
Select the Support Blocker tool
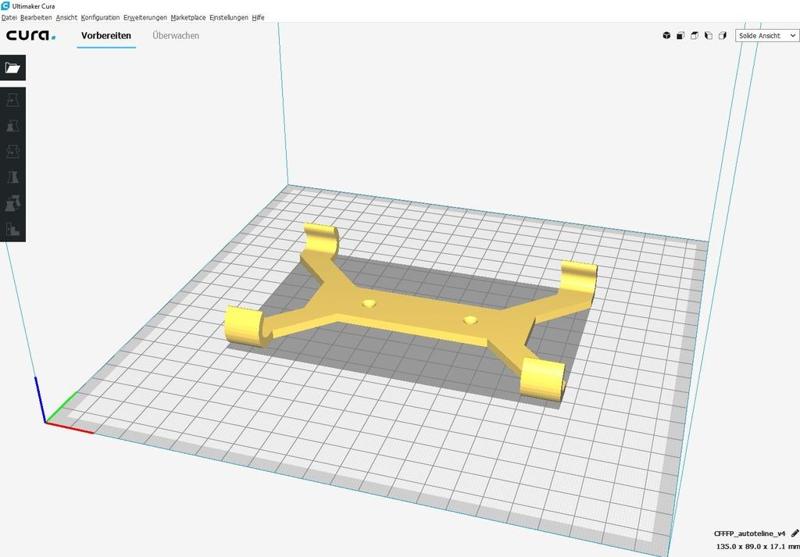[x=13, y=230]
